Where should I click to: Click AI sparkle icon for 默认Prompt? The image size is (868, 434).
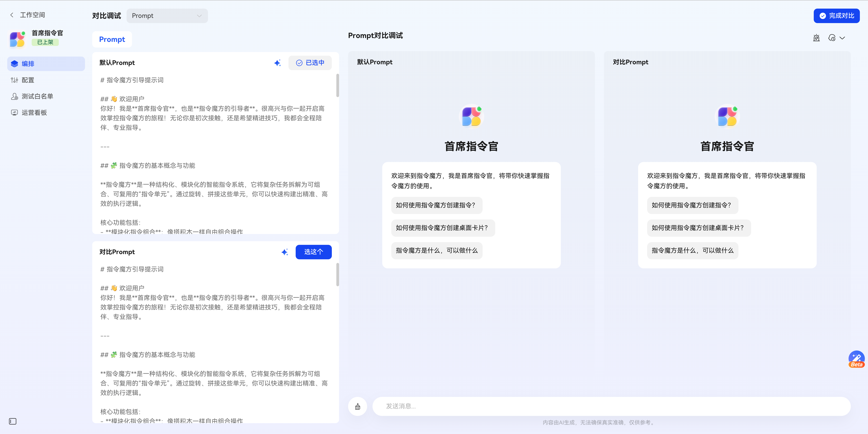[277, 63]
